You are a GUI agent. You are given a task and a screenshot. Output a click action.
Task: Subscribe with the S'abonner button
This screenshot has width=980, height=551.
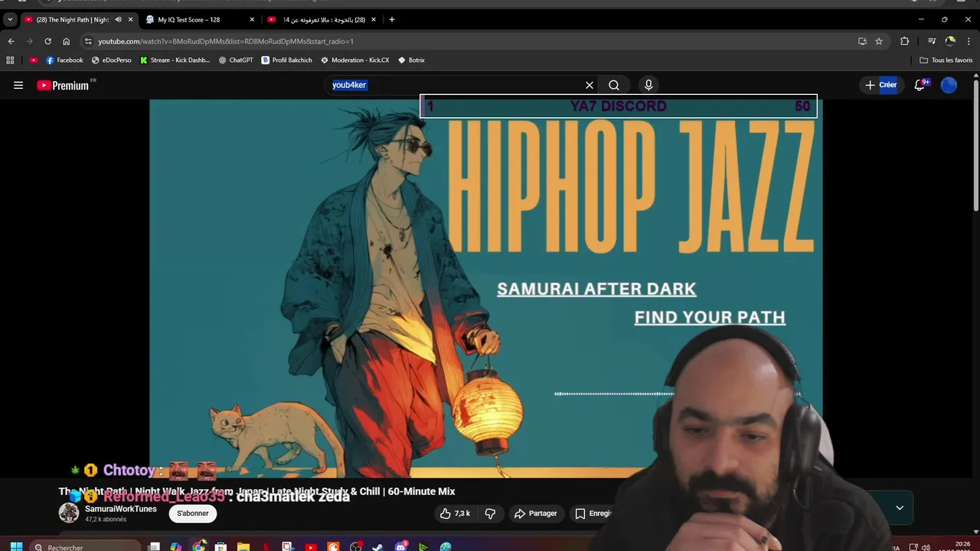(x=193, y=514)
